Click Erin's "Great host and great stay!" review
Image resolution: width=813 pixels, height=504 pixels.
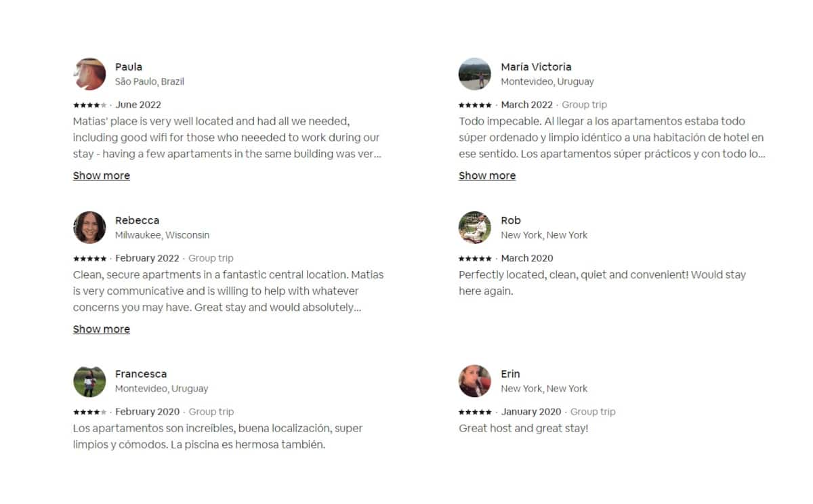pos(523,428)
